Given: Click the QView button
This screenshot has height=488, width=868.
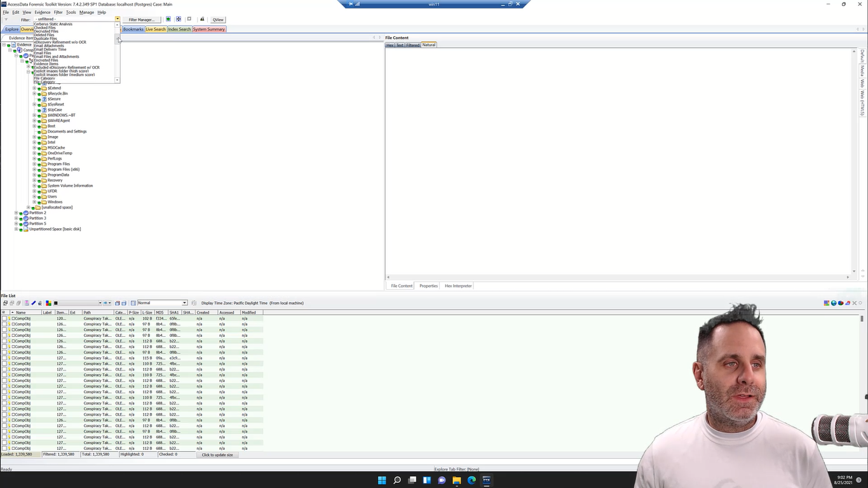Looking at the screenshot, I should 218,20.
